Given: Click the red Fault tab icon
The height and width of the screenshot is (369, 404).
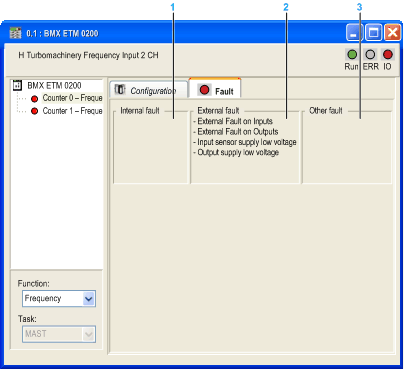Looking at the screenshot, I should click(204, 89).
